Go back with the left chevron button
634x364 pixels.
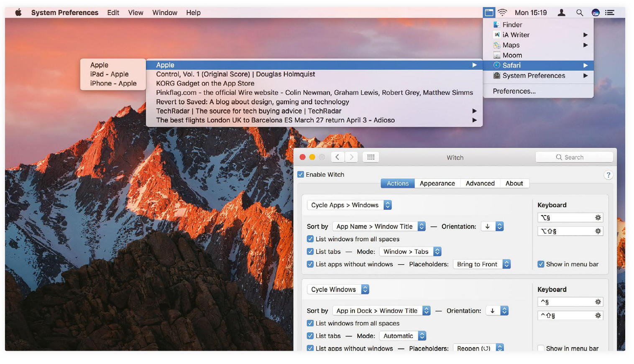coord(337,157)
